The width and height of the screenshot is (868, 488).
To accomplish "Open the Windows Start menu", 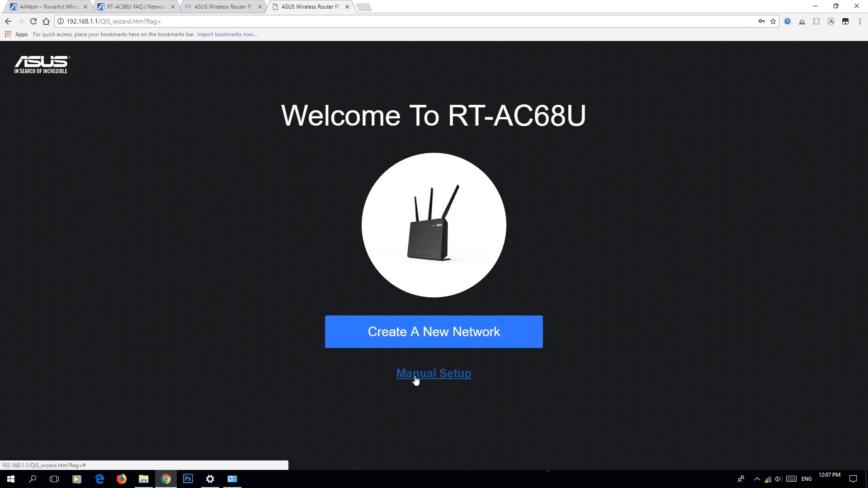I will click(11, 479).
